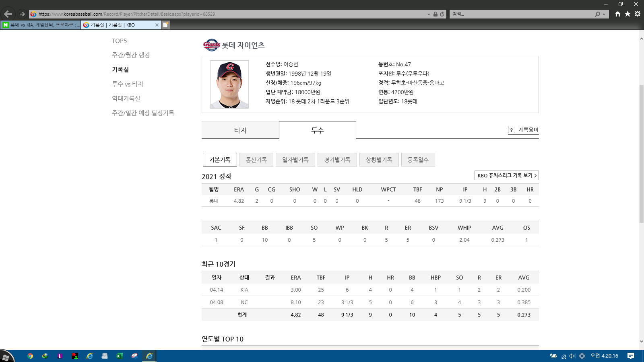Click the search magnifier icon
644x362 pixels.
pyautogui.click(x=597, y=14)
